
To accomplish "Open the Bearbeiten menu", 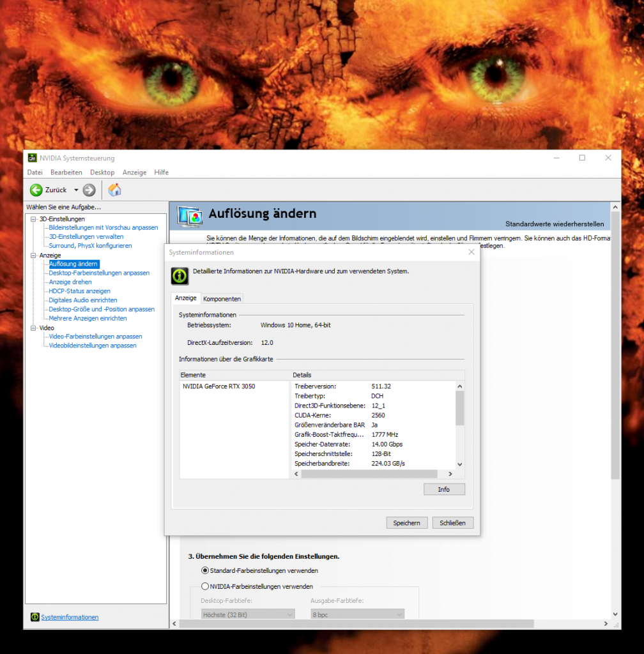I will click(x=66, y=172).
